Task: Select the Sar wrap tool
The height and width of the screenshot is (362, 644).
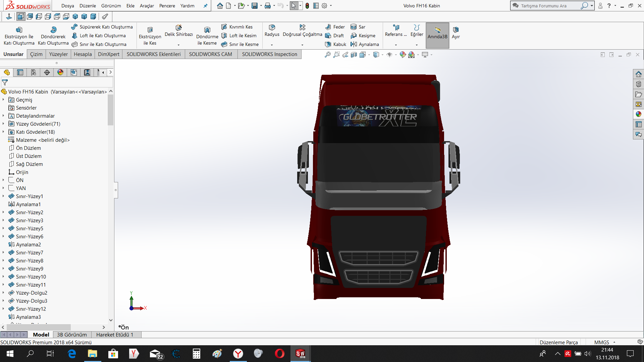Action: pyautogui.click(x=358, y=27)
